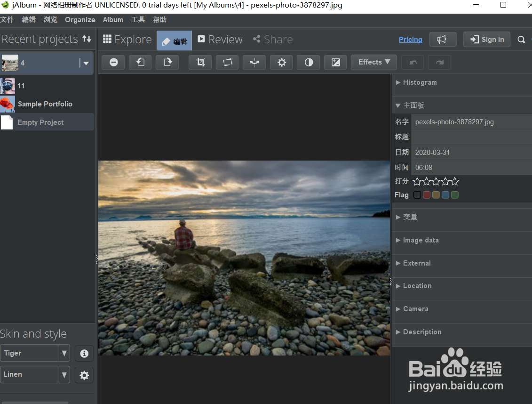Click the 时间 time field
Viewport: 532px width, 404px height.
tap(471, 167)
